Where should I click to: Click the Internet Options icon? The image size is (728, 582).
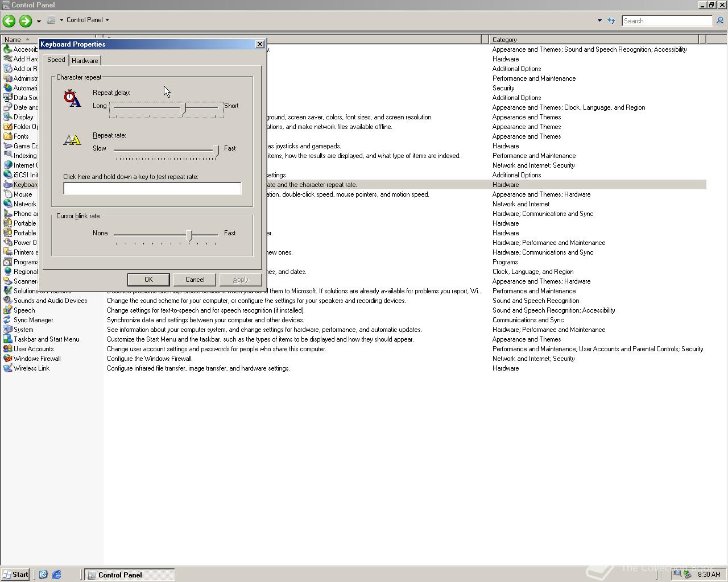tap(7, 165)
